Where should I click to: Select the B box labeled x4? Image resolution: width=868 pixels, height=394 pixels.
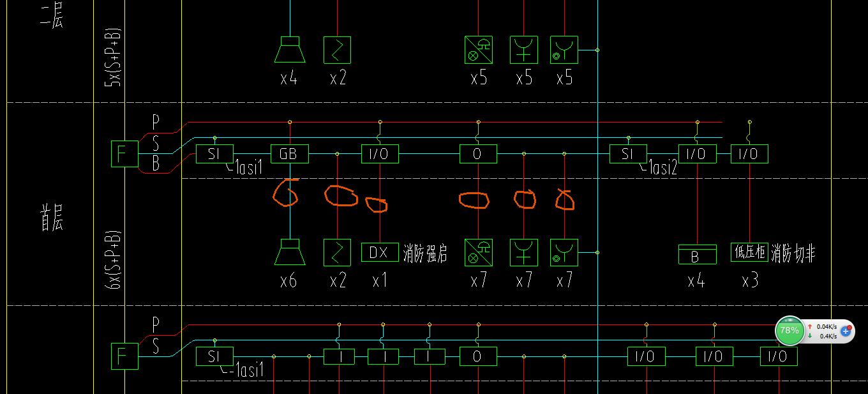(696, 254)
